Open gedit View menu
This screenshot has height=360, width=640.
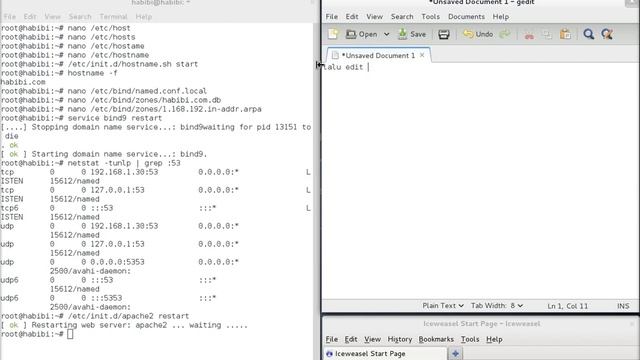(374, 17)
